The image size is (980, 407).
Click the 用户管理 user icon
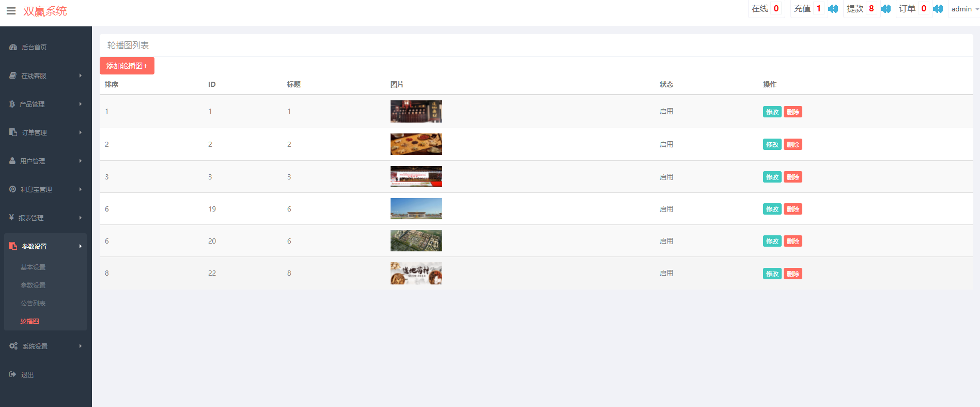(x=12, y=161)
